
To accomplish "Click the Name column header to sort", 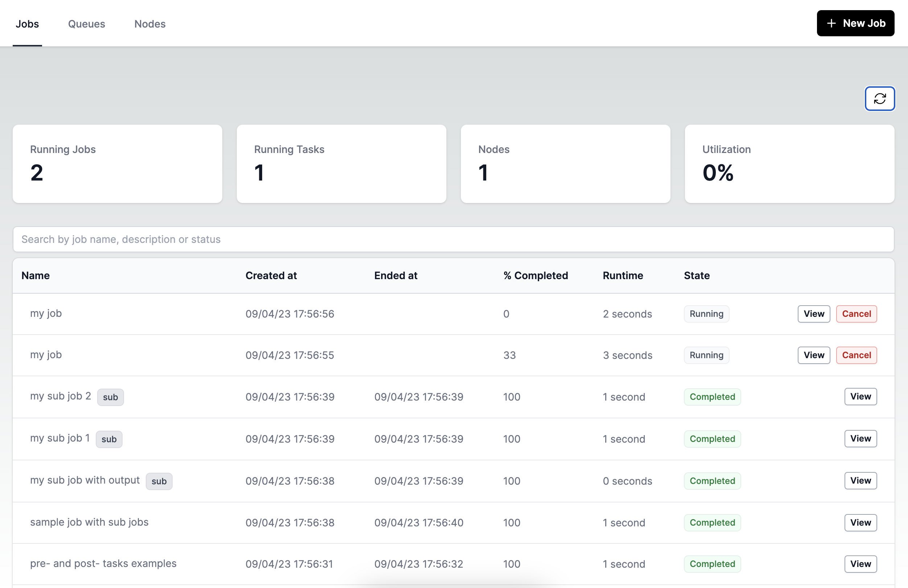I will point(36,274).
